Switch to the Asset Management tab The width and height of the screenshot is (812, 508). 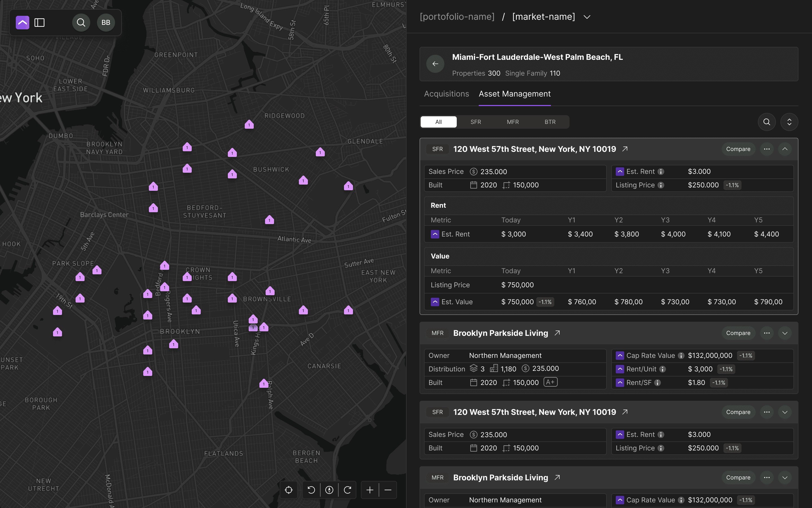pos(514,94)
